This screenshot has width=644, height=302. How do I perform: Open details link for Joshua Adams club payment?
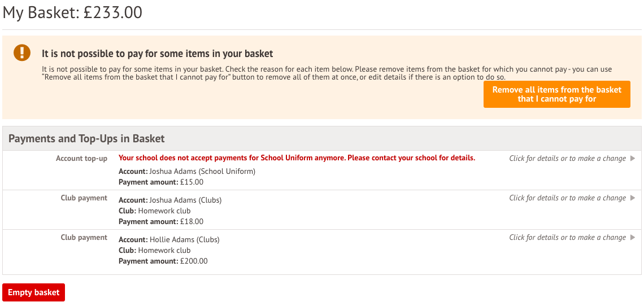[x=567, y=198]
